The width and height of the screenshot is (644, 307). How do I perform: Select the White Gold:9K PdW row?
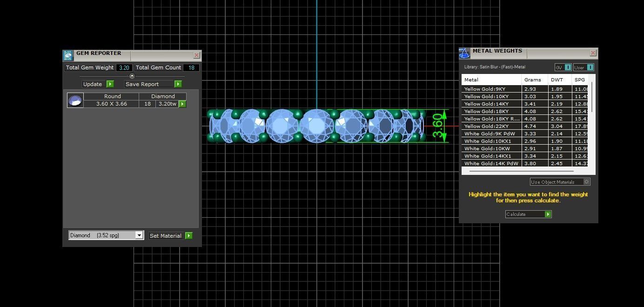526,133
